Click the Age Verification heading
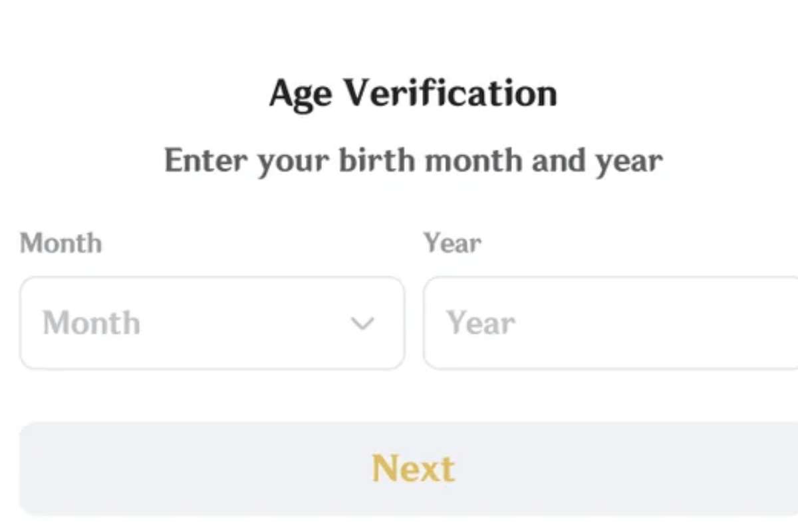The image size is (798, 532). point(413,93)
